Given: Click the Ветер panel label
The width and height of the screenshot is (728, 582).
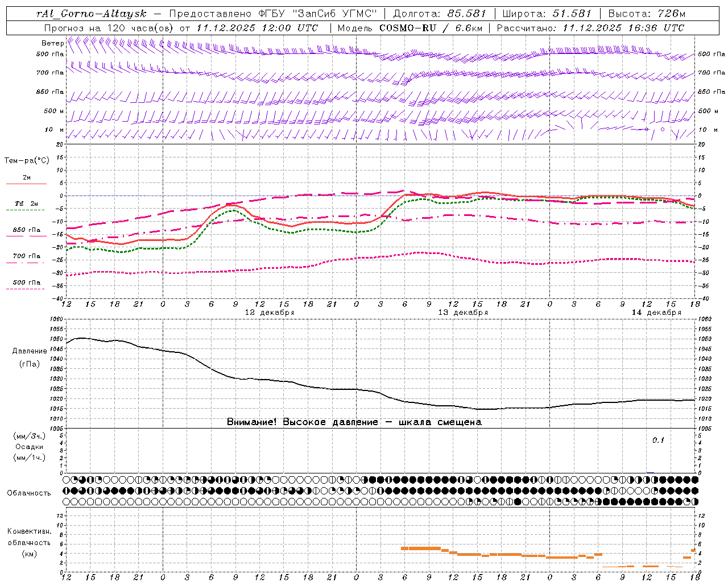Looking at the screenshot, I should click(52, 43).
